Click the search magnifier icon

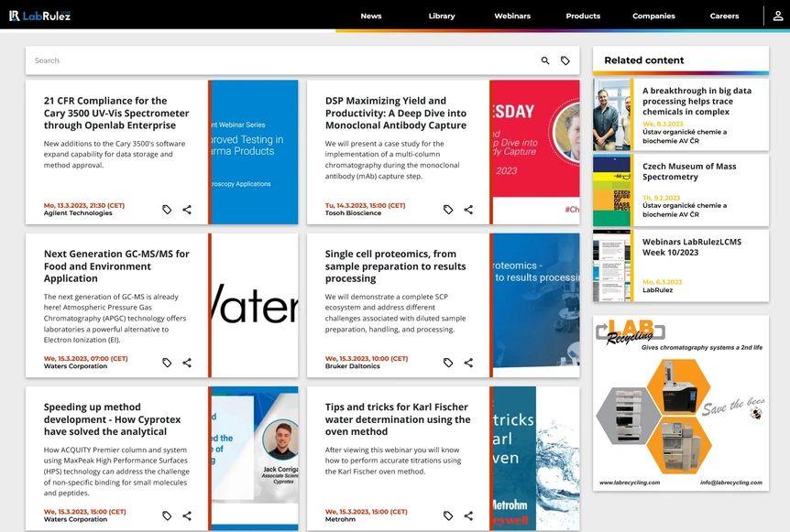click(x=545, y=60)
